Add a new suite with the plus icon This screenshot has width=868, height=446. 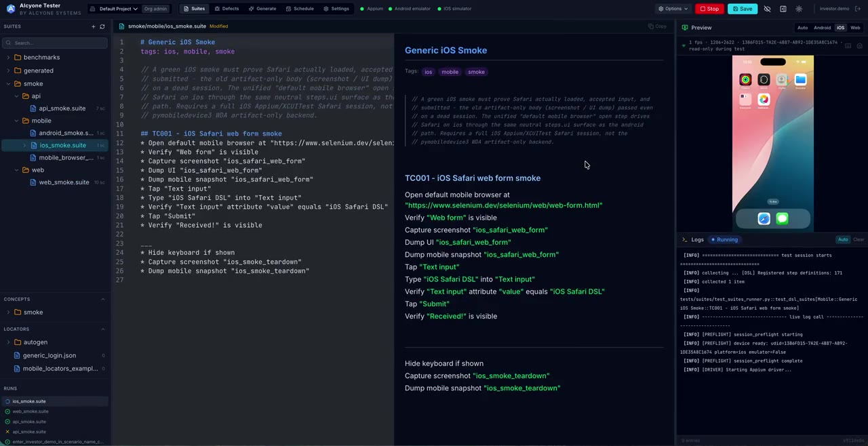pyautogui.click(x=94, y=26)
